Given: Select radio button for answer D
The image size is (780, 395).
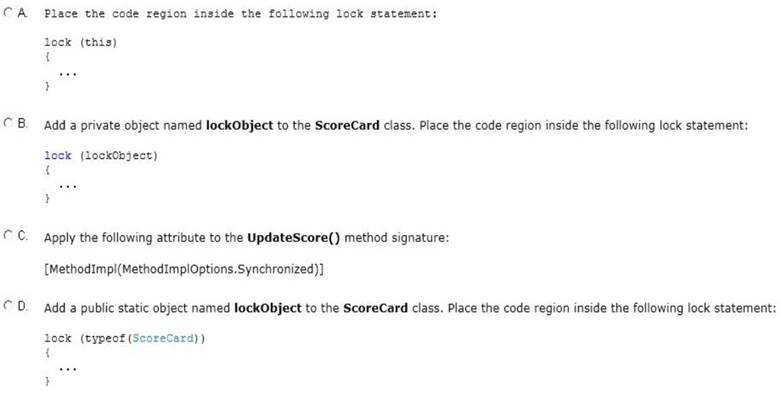Looking at the screenshot, I should click(7, 305).
